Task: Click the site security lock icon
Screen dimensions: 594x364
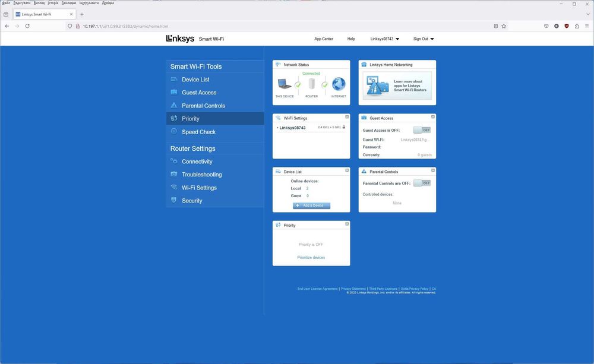Action: pyautogui.click(x=78, y=26)
